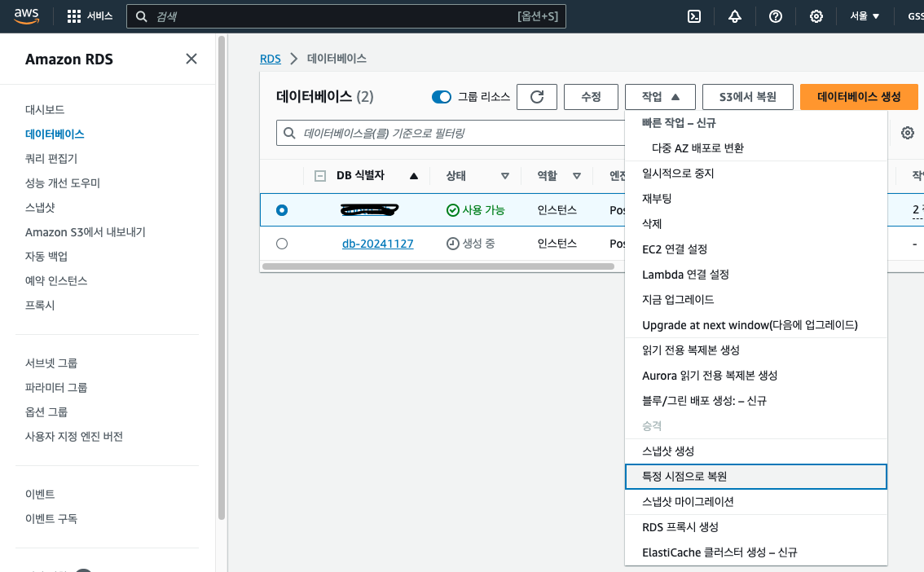This screenshot has height=572, width=924.
Task: Focus the AWS top search field
Action: [346, 16]
